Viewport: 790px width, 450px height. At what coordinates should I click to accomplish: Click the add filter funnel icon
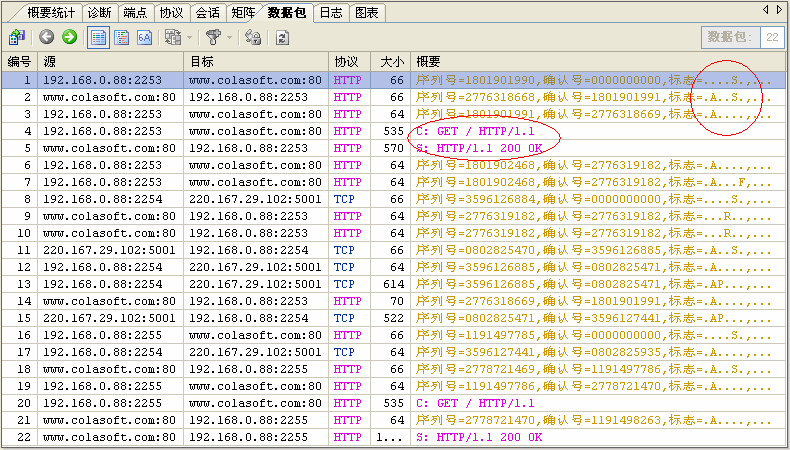coord(214,37)
